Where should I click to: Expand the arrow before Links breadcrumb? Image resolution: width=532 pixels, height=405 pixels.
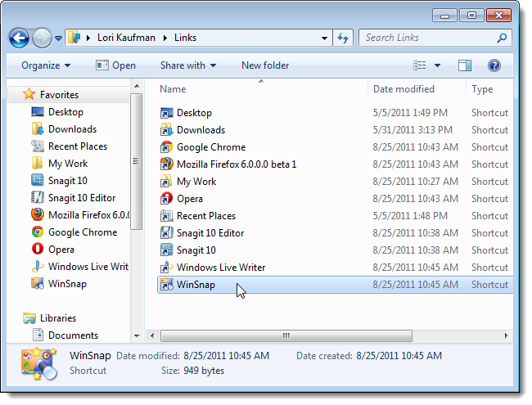[165, 38]
